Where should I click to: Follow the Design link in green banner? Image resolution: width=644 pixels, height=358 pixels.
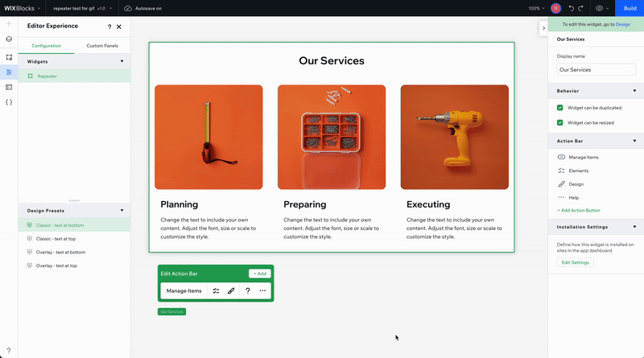click(622, 24)
